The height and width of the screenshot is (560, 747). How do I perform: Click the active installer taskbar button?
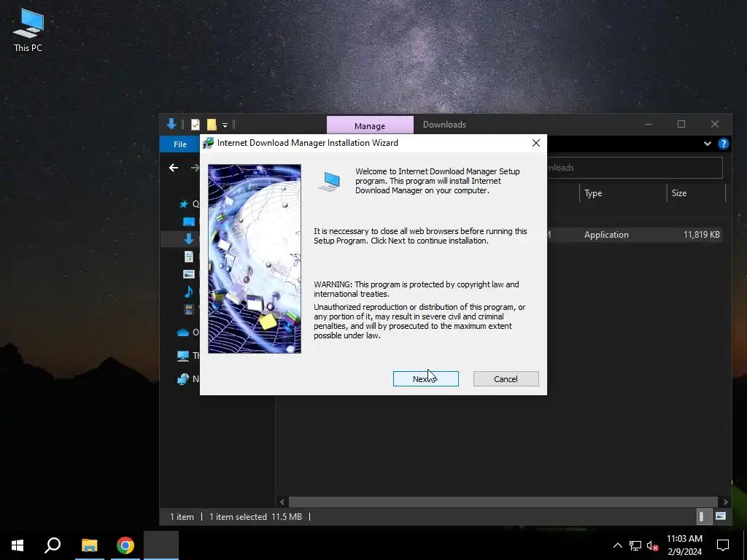click(x=161, y=545)
